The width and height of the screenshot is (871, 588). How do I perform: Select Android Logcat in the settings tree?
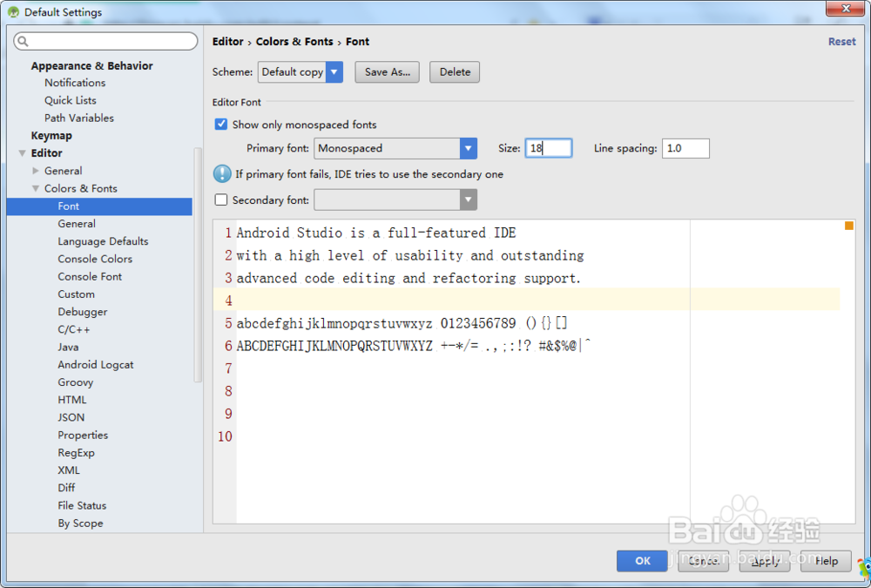95,364
